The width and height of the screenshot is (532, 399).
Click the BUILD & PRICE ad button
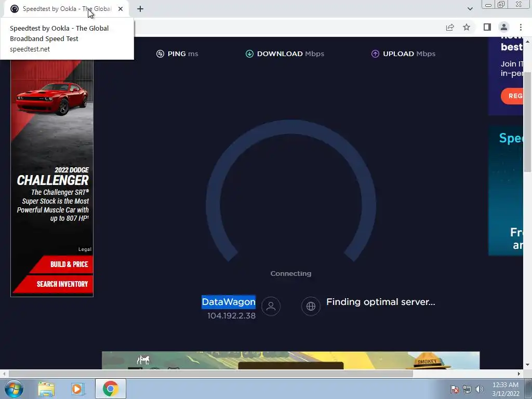(61, 264)
